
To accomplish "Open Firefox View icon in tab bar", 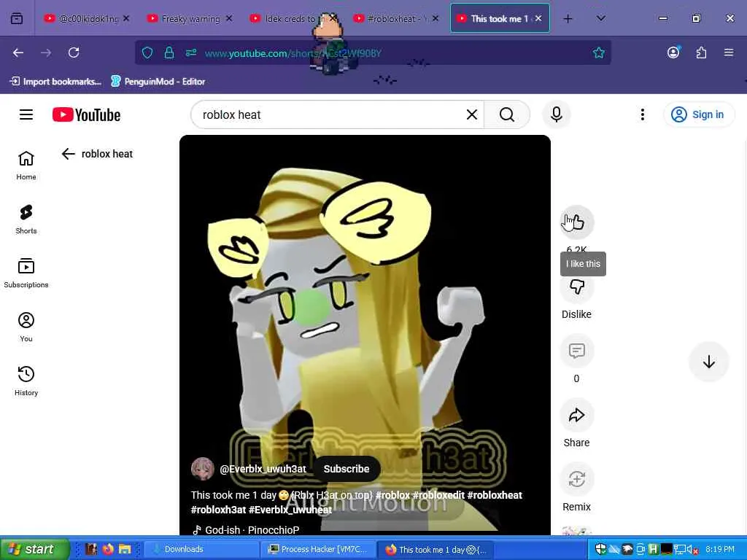I will coord(17,18).
